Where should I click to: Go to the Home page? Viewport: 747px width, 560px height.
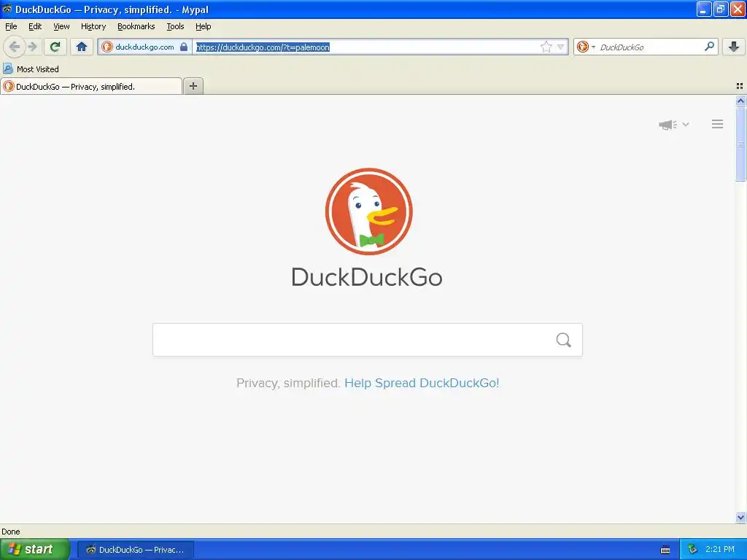82,47
